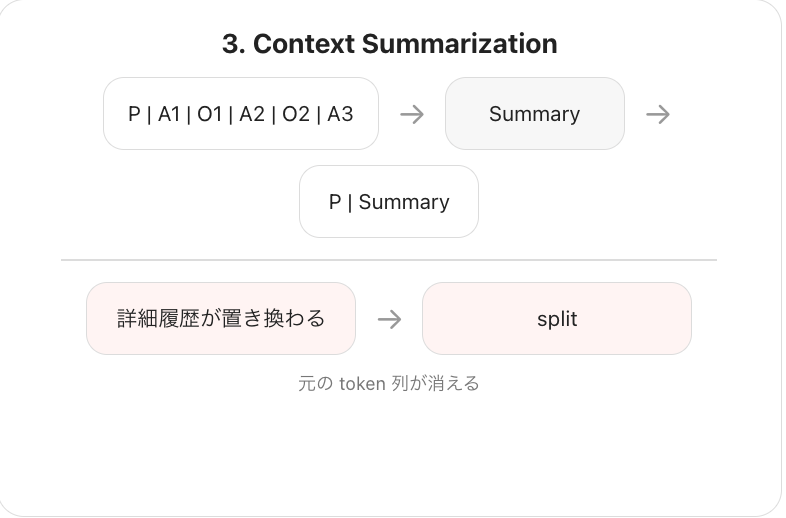Click the caption '元の token 列が消える'
786x518 pixels.
pos(389,384)
